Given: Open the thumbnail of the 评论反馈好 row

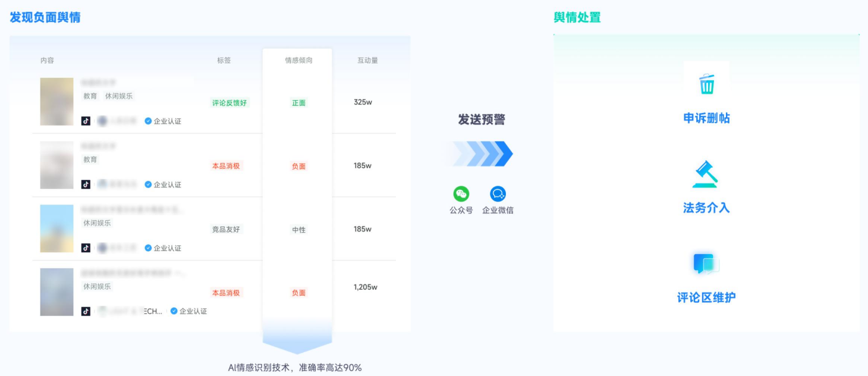Looking at the screenshot, I should click(x=56, y=101).
